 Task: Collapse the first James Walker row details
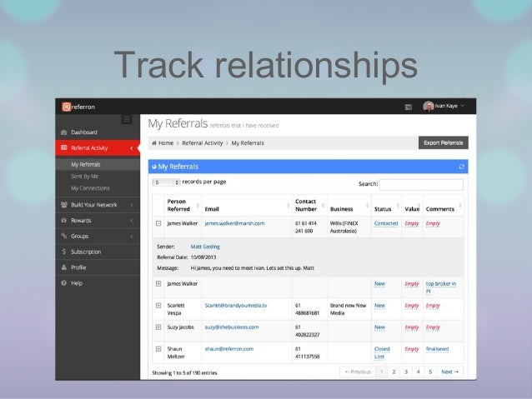click(158, 223)
